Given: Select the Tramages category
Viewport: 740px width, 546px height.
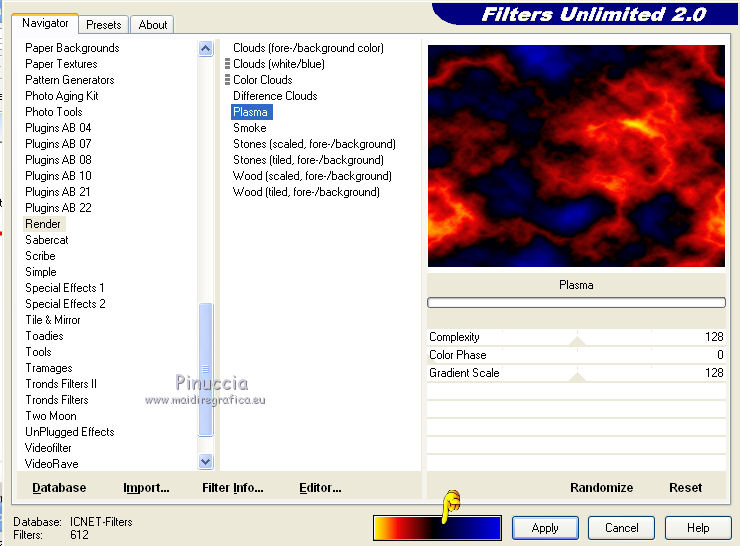Looking at the screenshot, I should tap(49, 368).
